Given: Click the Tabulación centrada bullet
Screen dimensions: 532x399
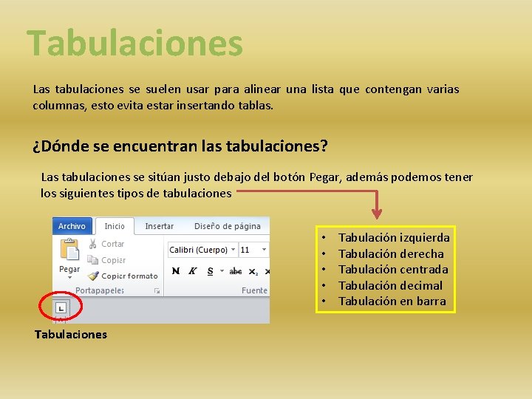Looking at the screenshot, I should [x=393, y=270].
